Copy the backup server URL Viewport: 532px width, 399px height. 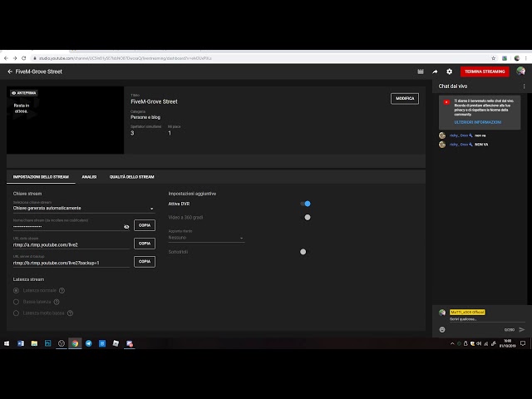(145, 261)
